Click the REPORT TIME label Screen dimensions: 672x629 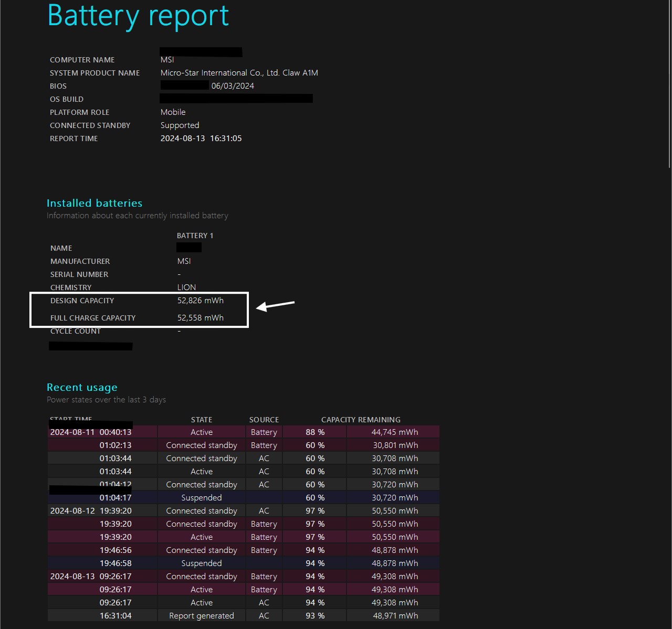coord(73,138)
